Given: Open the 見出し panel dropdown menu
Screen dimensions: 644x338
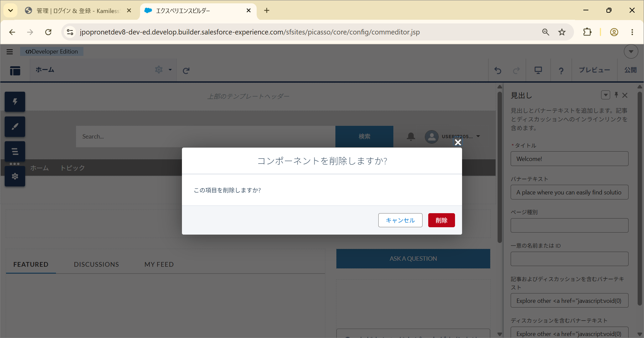Looking at the screenshot, I should tap(605, 95).
